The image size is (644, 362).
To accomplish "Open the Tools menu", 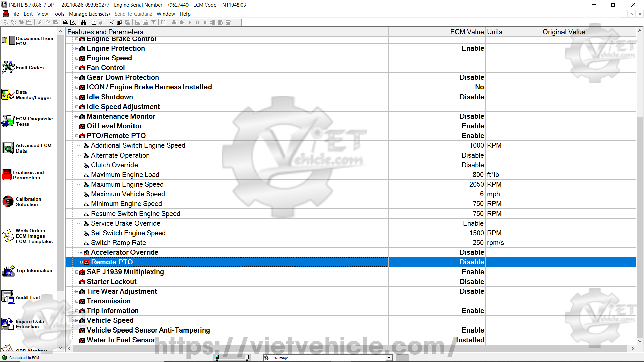I will pos(58,14).
